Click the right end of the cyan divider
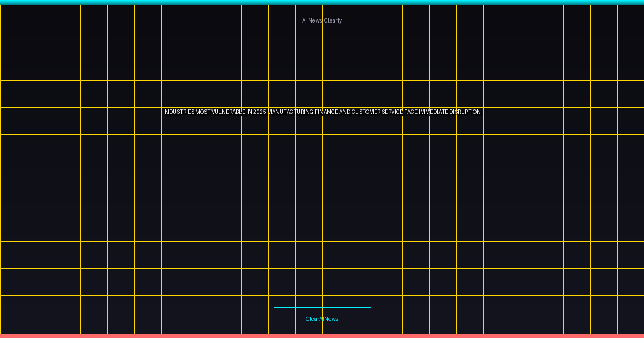Viewport: 644px width, 338px height. (x=369, y=308)
